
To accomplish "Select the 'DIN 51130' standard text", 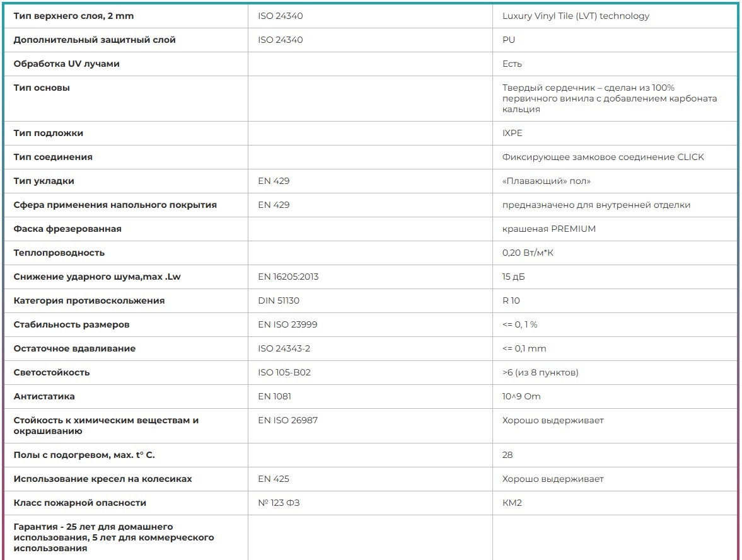I will 278,301.
